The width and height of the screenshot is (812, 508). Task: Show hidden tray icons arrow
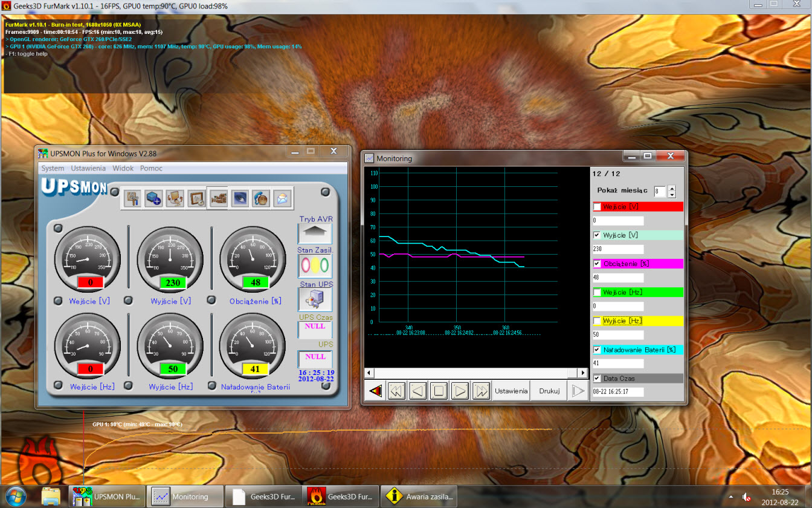pos(731,497)
